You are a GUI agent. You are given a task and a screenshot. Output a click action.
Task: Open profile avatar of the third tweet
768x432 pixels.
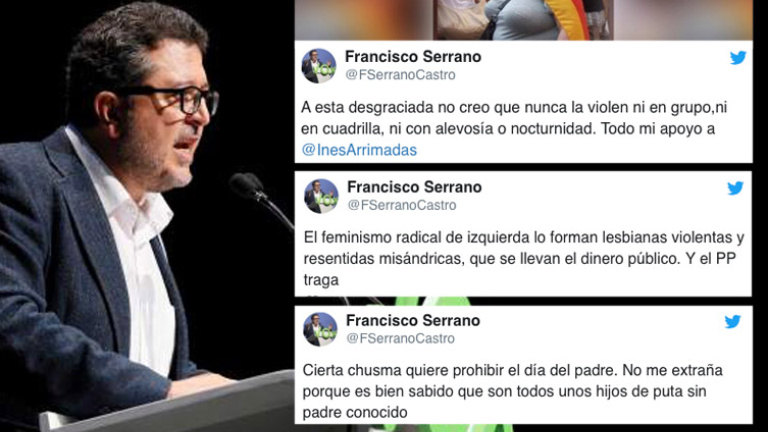(x=320, y=329)
